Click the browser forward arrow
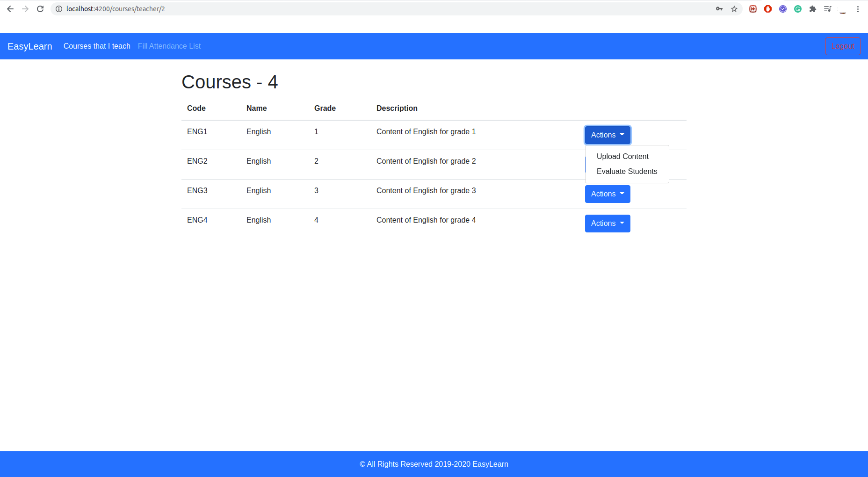This screenshot has width=868, height=477. tap(25, 9)
